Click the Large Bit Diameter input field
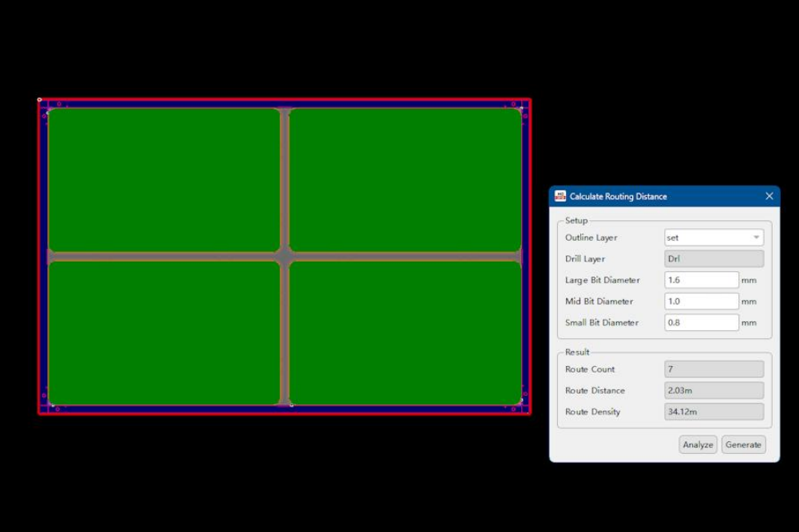 pos(701,280)
